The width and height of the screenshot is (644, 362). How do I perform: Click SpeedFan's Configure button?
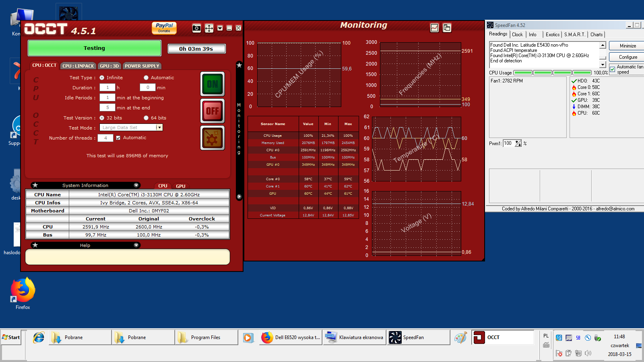627,57
